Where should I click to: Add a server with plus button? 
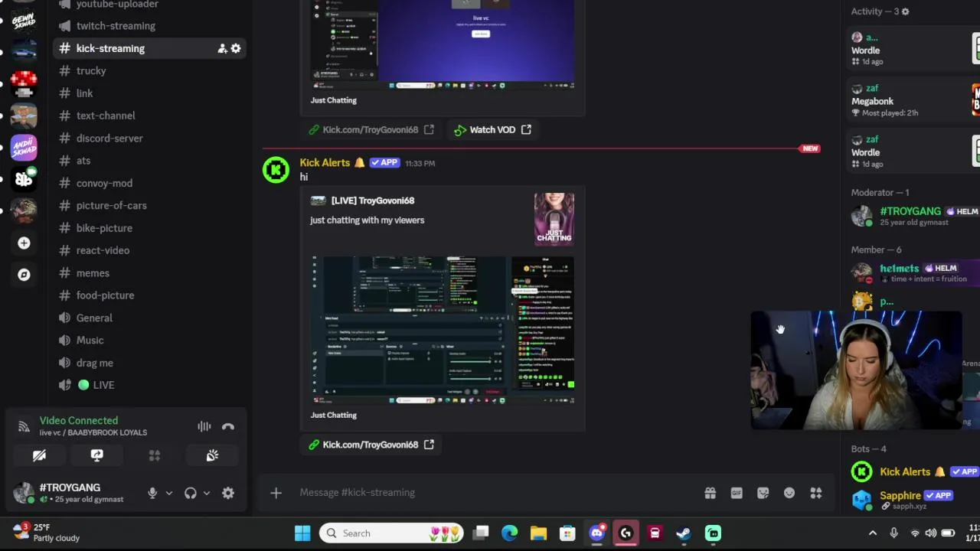click(x=24, y=243)
